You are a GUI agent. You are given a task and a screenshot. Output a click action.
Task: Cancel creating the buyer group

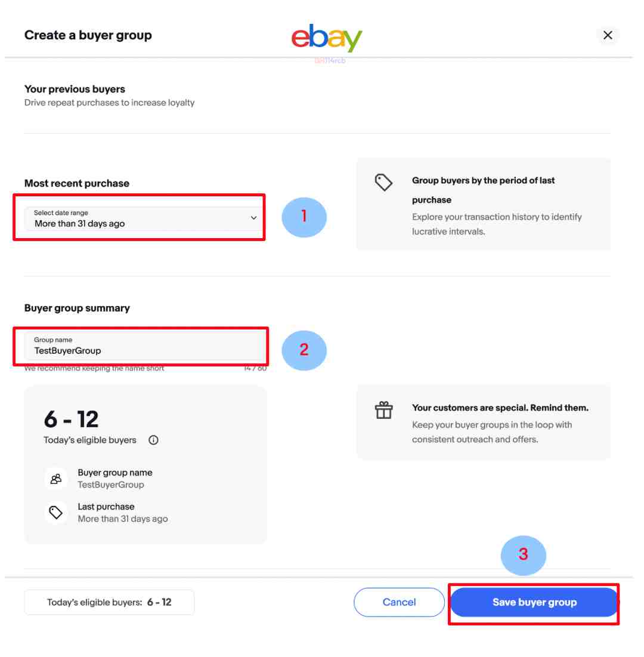point(399,602)
